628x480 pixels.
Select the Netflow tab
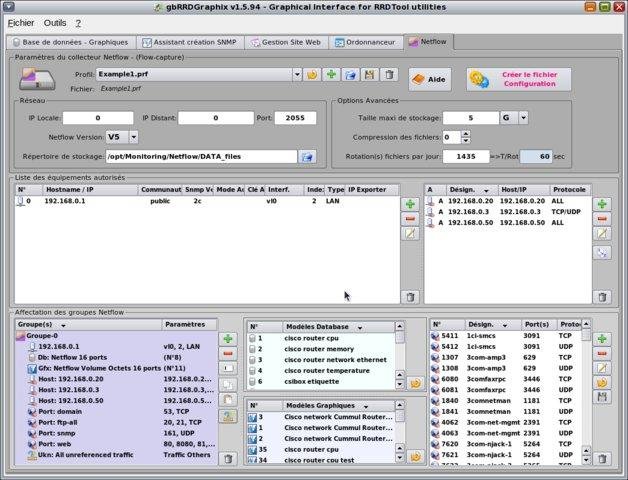click(x=428, y=42)
